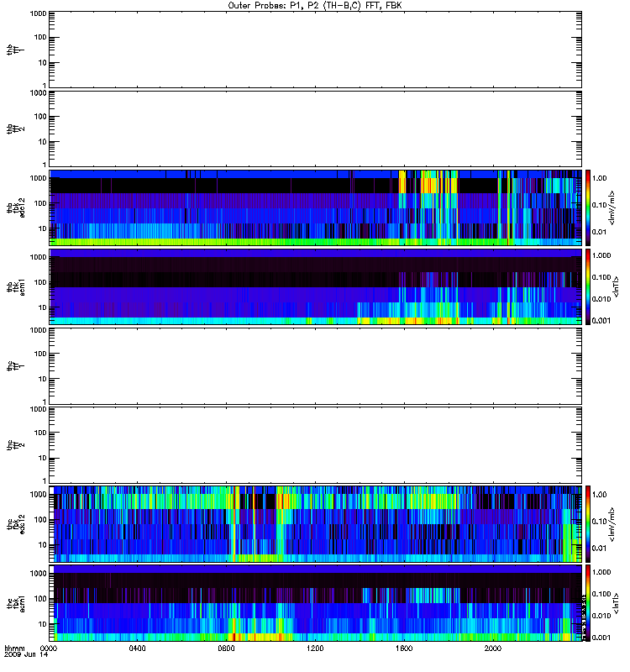The width and height of the screenshot is (630, 672).
Task: Click the '0.100' value on thc scm1 color bar
Action: pyautogui.click(x=601, y=594)
